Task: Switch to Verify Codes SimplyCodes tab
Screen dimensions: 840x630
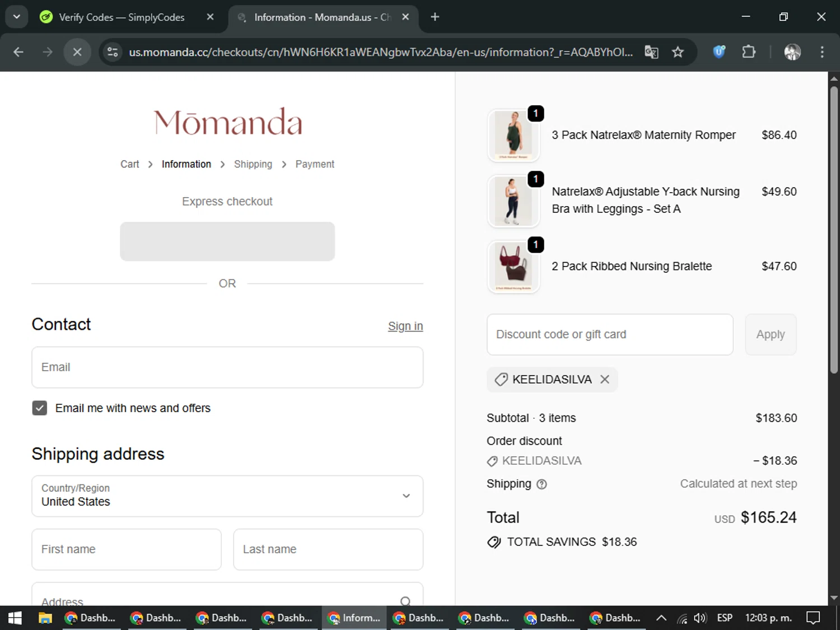Action: click(122, 17)
